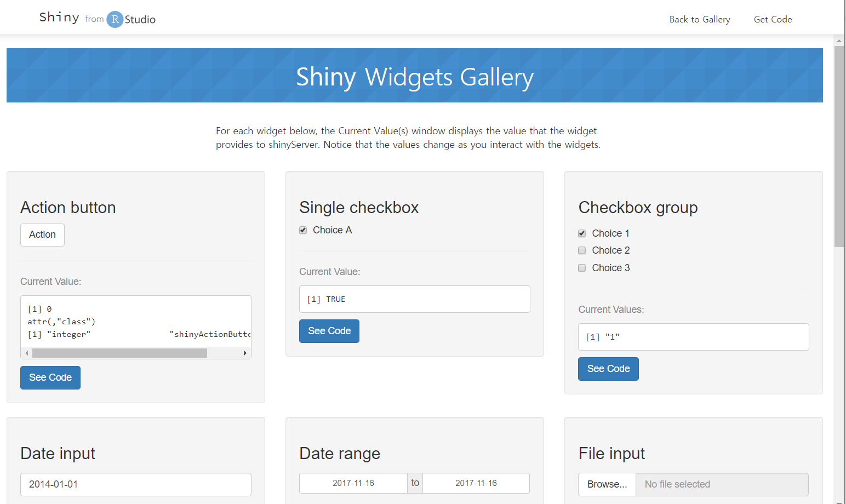See Code for Action button widget

pyautogui.click(x=50, y=377)
